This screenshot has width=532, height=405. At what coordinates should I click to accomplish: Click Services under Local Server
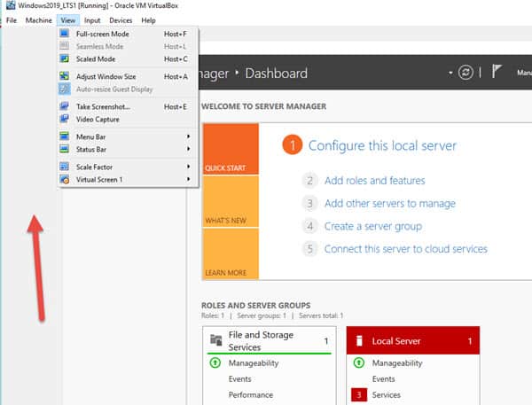386,395
